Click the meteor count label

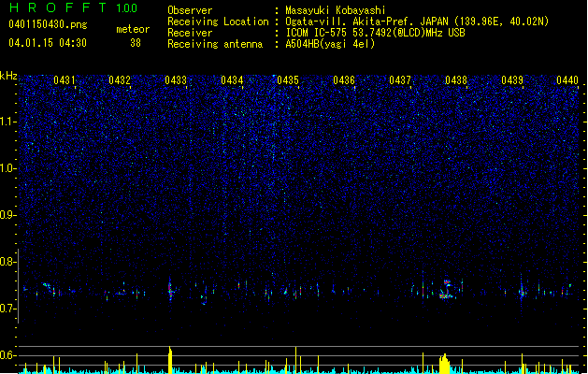[133, 29]
